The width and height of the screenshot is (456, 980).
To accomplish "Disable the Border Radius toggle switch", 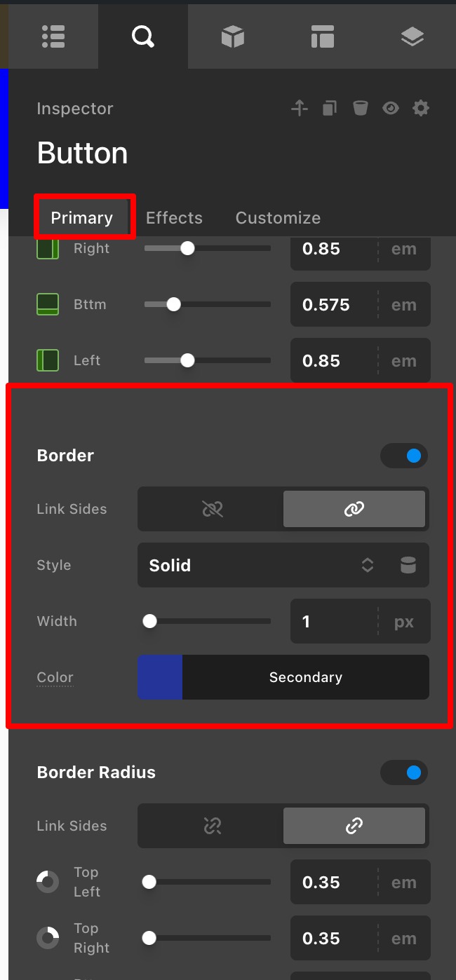I will click(404, 773).
